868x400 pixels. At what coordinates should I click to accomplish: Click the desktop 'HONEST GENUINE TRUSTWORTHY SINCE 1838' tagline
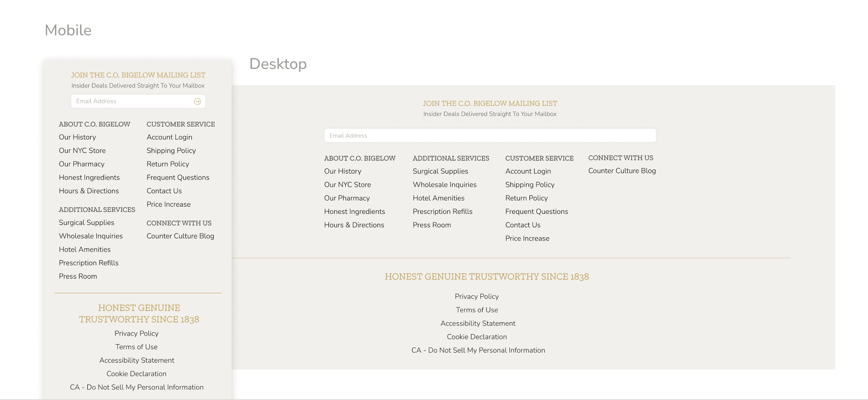(x=487, y=276)
